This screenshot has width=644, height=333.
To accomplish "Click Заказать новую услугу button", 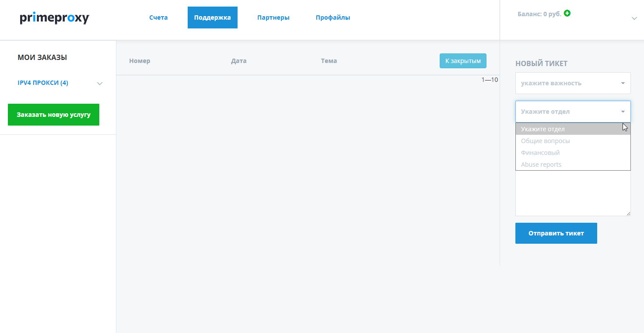I will point(53,115).
